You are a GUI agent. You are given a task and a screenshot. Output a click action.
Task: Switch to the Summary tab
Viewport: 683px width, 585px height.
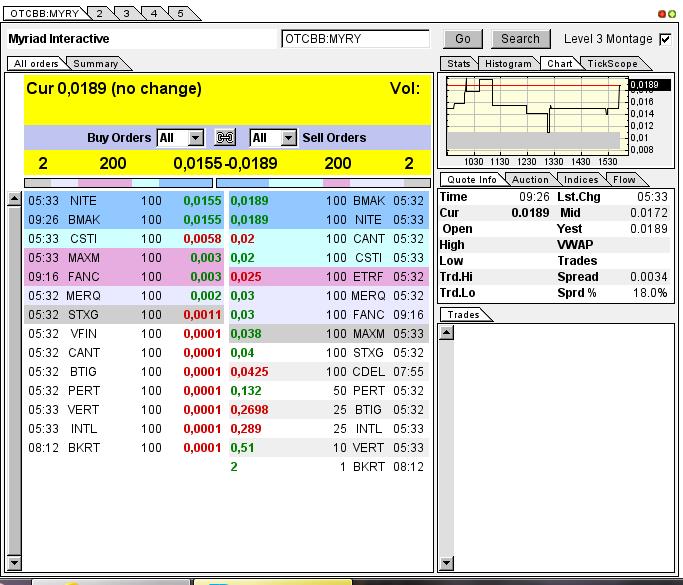(96, 64)
